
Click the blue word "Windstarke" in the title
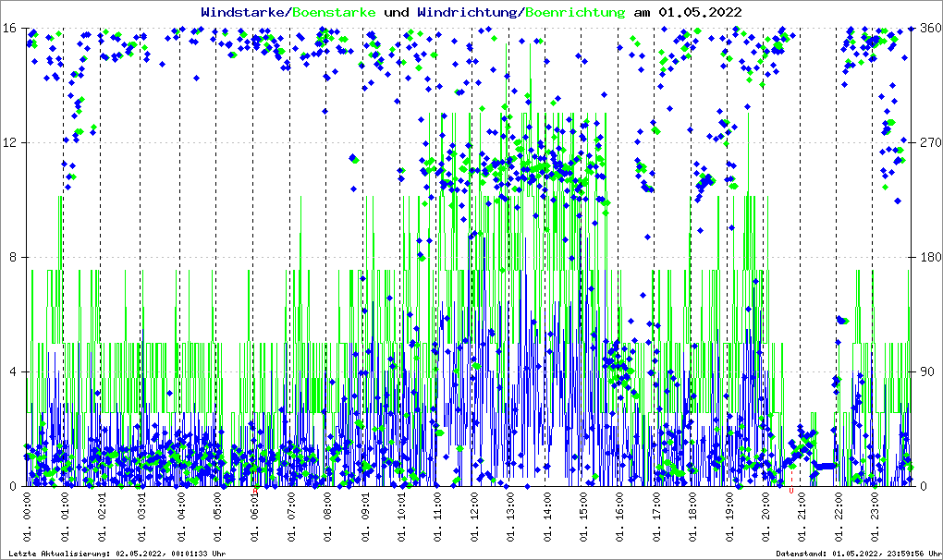click(x=244, y=12)
